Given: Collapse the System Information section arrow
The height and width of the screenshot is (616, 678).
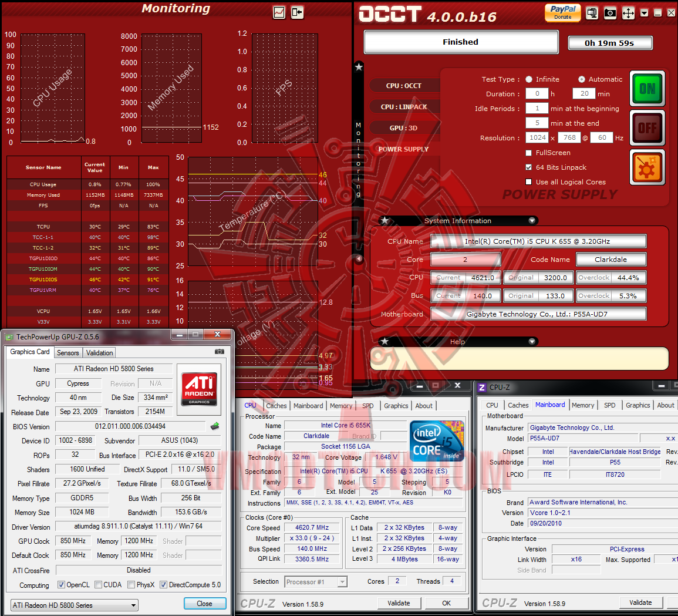Looking at the screenshot, I should [x=532, y=221].
